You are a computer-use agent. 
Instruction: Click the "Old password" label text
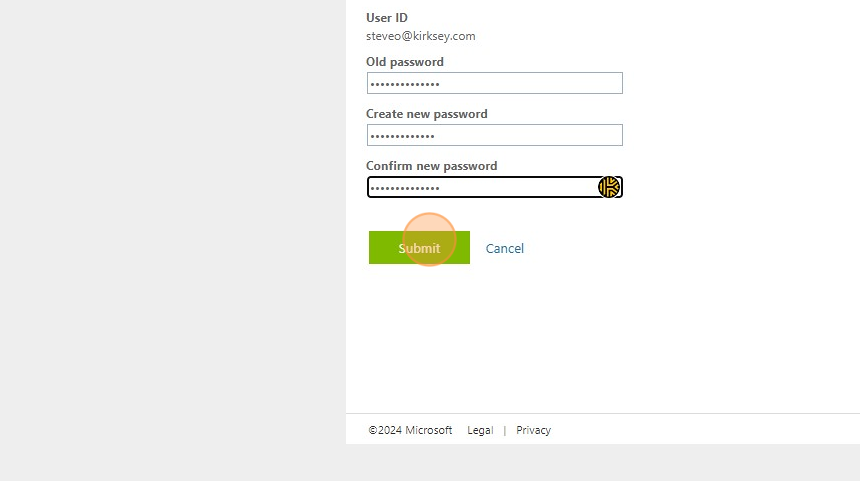[405, 62]
